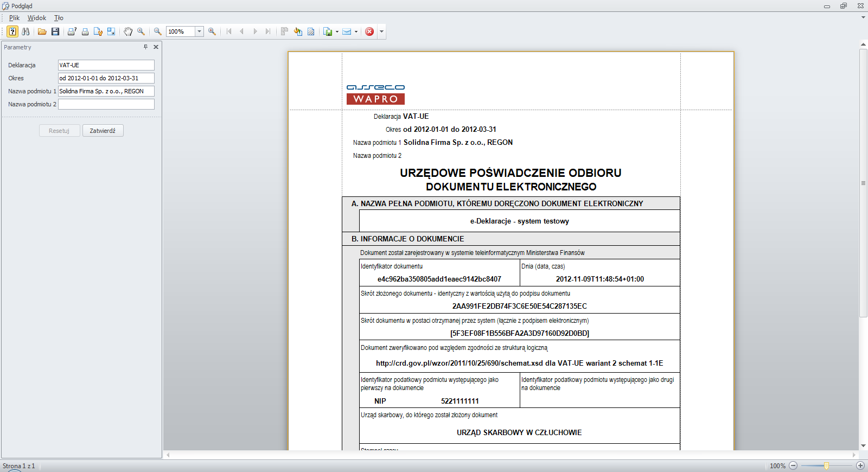The width and height of the screenshot is (868, 472).
Task: Open Search with the binoculars icon
Action: (x=25, y=31)
